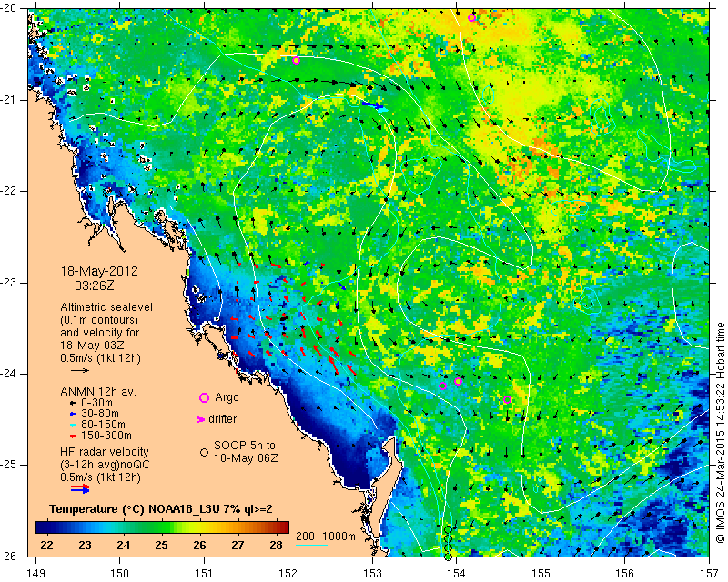
Task: Click the '0.5m/s (1kt 12h)' text under altimetric legend
Action: pos(100,358)
